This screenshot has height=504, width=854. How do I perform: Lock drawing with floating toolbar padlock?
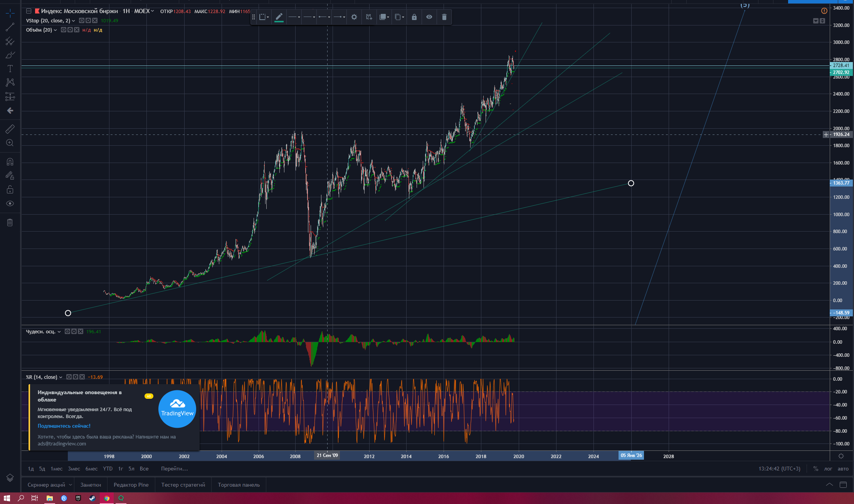click(414, 17)
